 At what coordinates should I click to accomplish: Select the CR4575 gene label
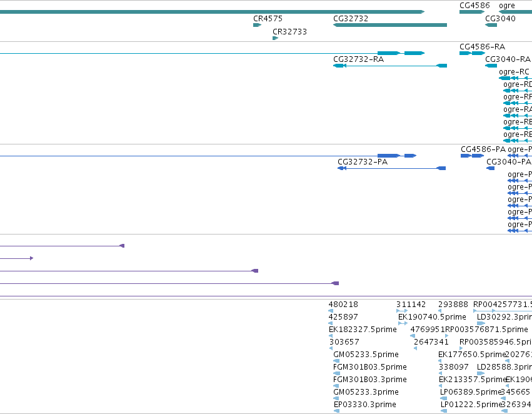click(x=268, y=19)
